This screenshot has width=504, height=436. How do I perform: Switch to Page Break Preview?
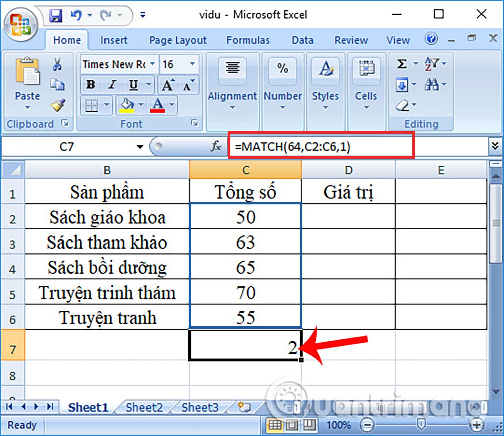(x=309, y=425)
